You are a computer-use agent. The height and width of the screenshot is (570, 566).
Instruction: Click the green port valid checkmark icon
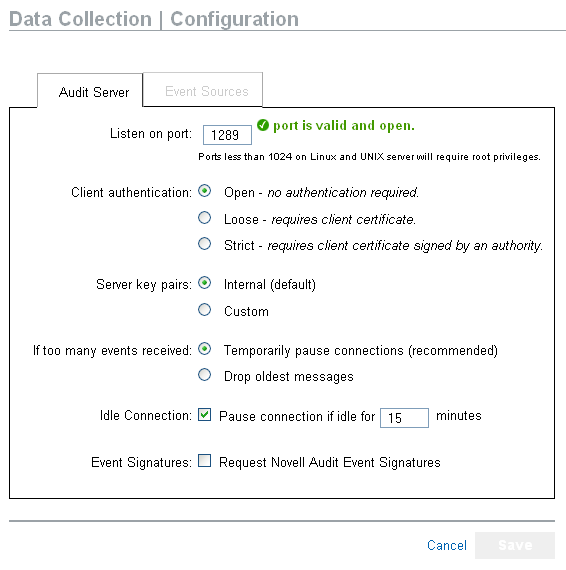[x=262, y=125]
